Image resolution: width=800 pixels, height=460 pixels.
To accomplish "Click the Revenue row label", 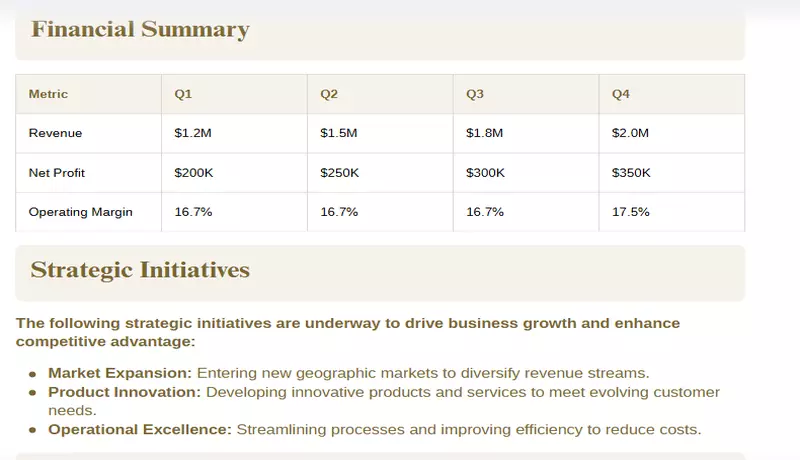I will [x=55, y=133].
